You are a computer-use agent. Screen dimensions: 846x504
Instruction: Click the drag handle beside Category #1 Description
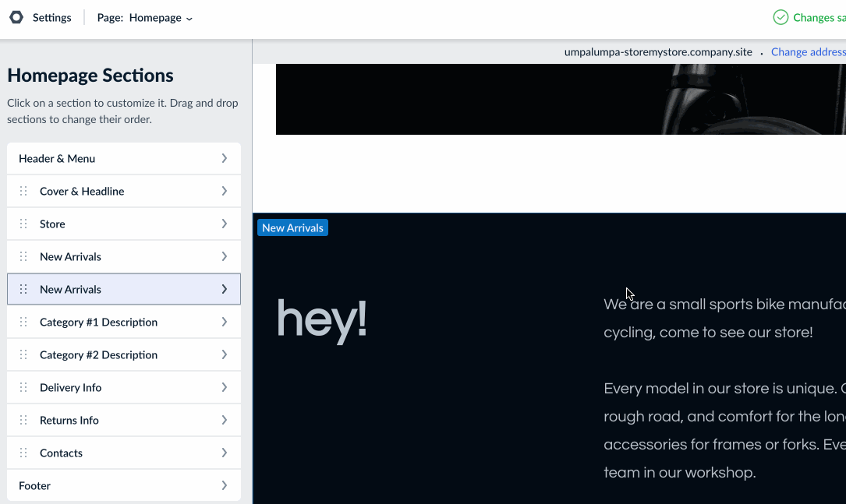pos(23,322)
